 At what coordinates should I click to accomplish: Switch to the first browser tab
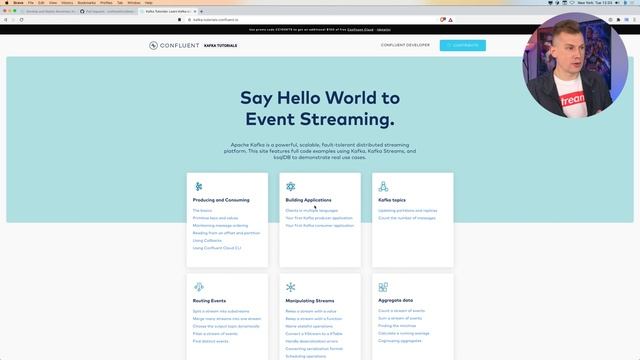(48, 11)
